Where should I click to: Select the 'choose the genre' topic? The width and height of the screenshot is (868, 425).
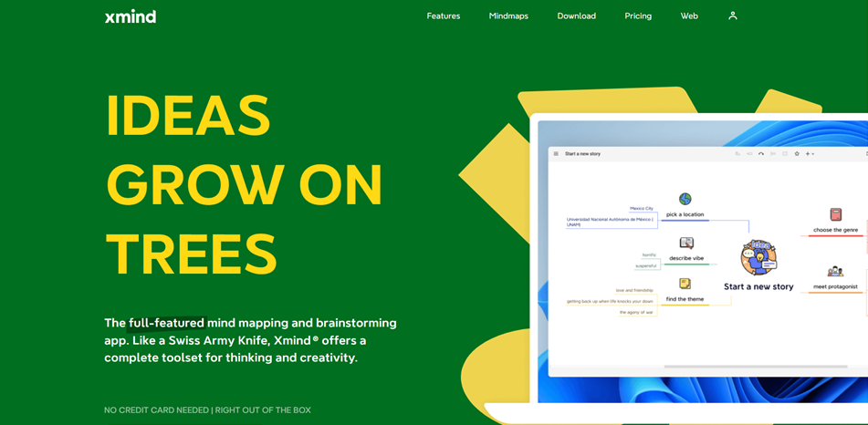(x=835, y=230)
